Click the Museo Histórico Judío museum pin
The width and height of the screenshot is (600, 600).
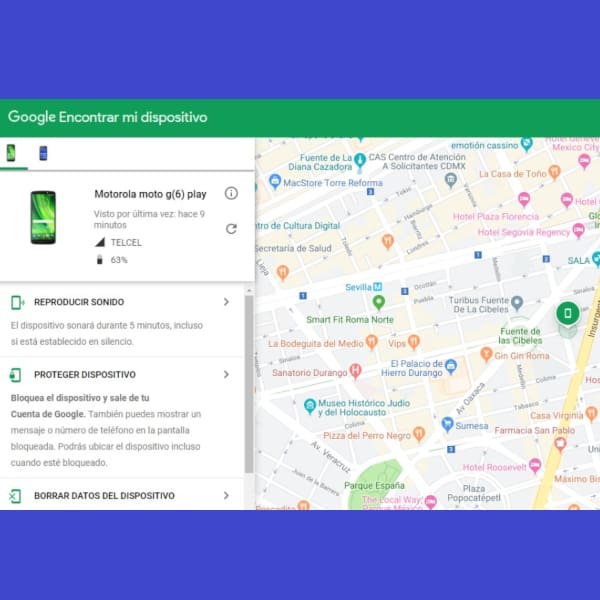310,406
